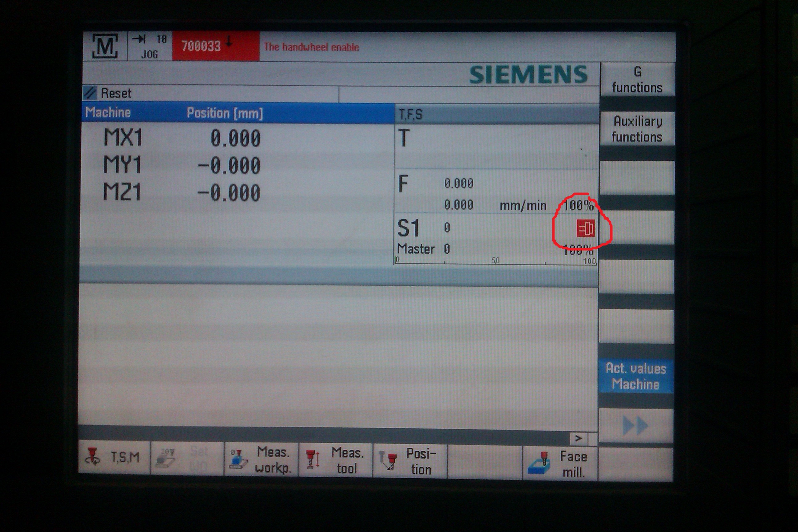
Task: Expand more softkeys with double arrow
Action: (x=635, y=425)
